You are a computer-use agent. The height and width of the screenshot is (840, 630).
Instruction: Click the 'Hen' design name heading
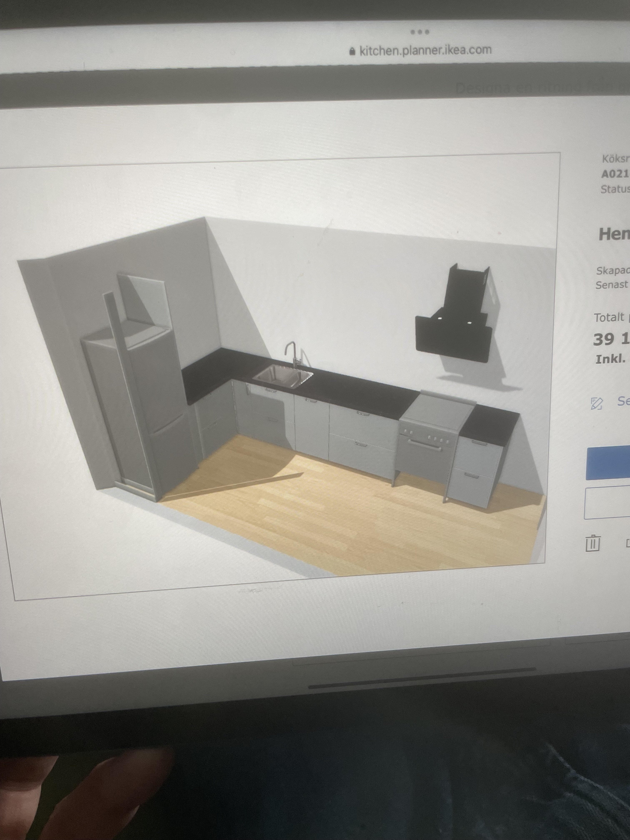[614, 234]
